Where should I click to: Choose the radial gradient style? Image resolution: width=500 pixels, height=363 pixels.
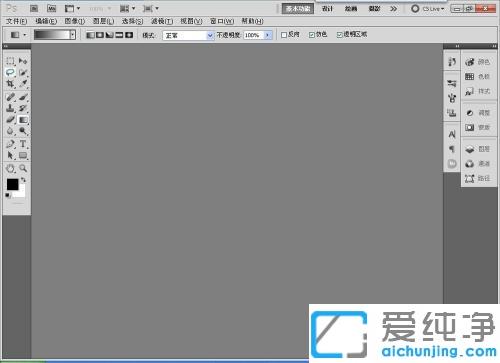pyautogui.click(x=100, y=35)
